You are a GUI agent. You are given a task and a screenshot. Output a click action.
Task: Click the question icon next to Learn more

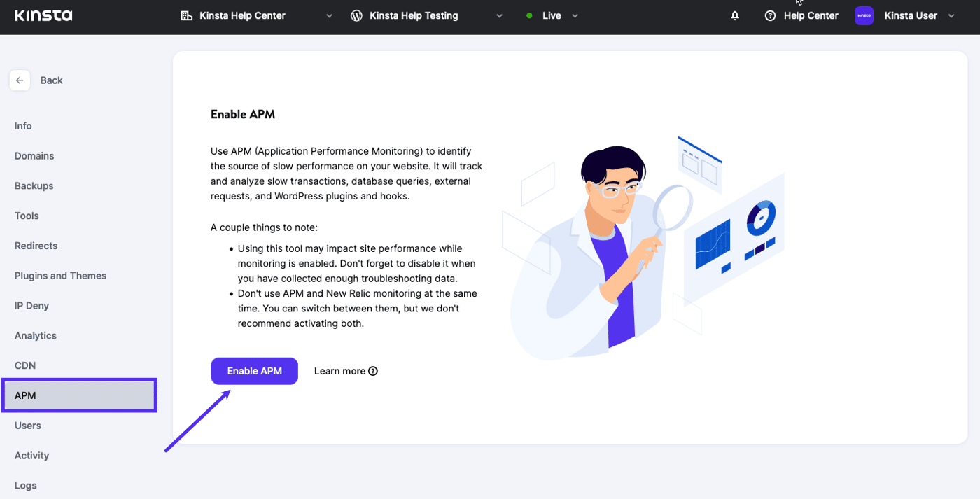click(373, 371)
